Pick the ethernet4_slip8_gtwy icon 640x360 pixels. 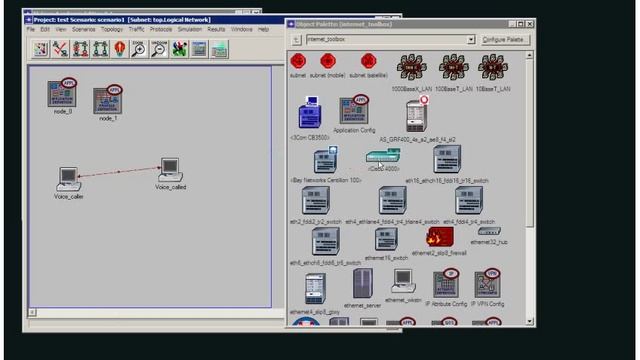[315, 289]
